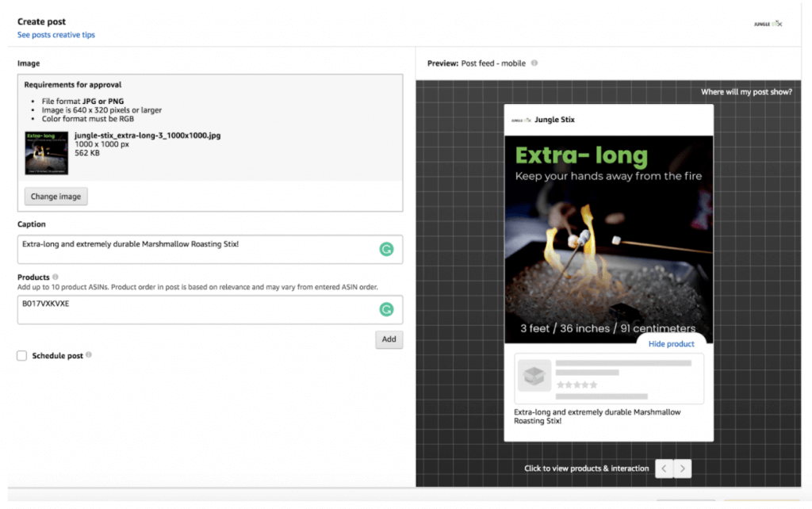Click the jungle-stix image thumbnail in requirements box
The width and height of the screenshot is (812, 509).
tap(48, 153)
